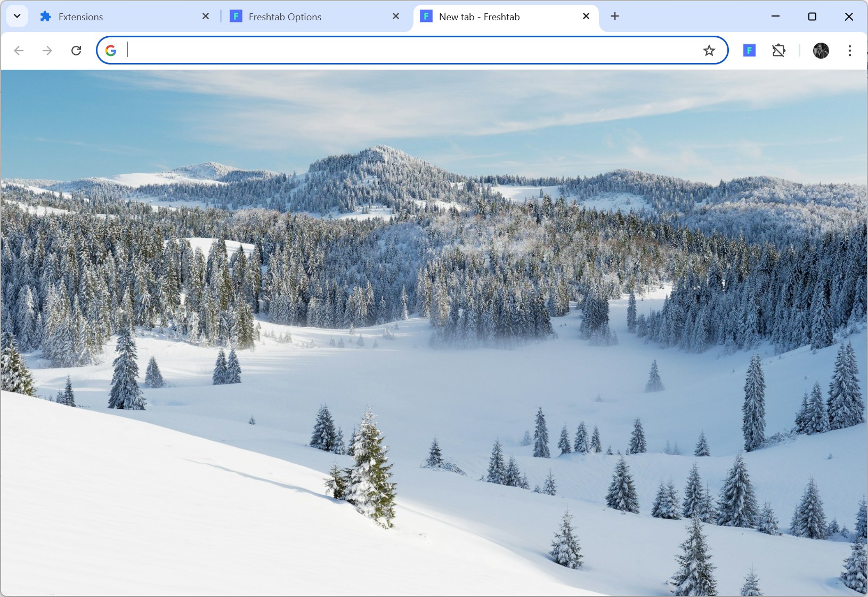Close the Freshtab Options tab
Viewport: 868px width, 597px height.
click(x=395, y=17)
